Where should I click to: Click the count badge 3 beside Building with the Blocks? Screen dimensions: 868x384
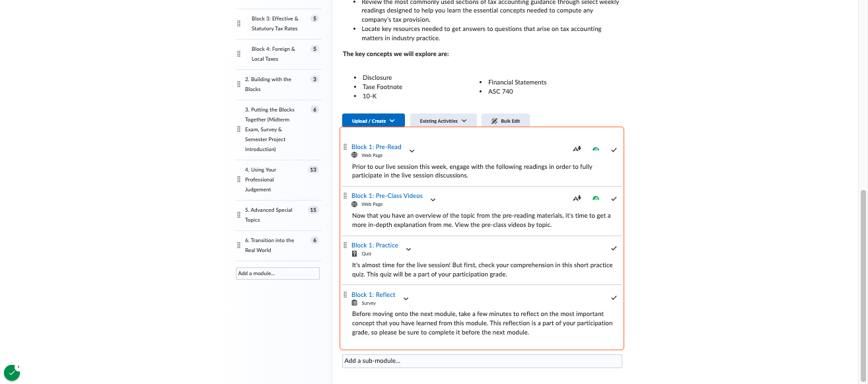point(315,79)
